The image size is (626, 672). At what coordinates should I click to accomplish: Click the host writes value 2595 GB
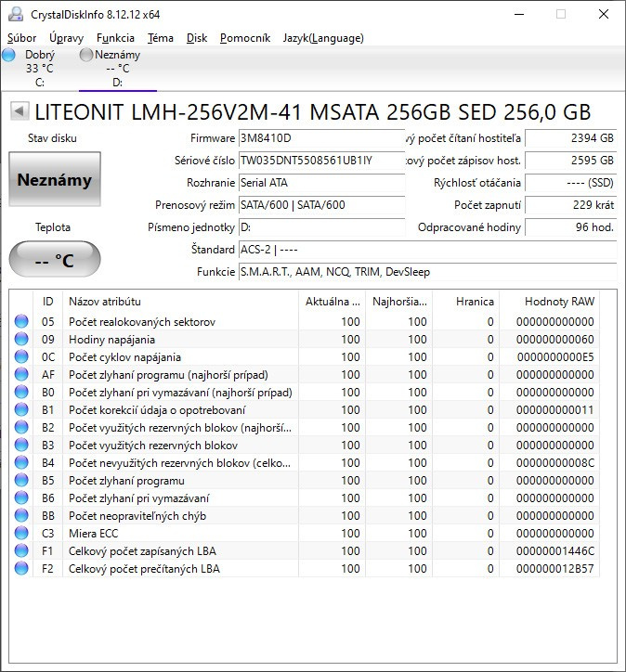tap(570, 161)
